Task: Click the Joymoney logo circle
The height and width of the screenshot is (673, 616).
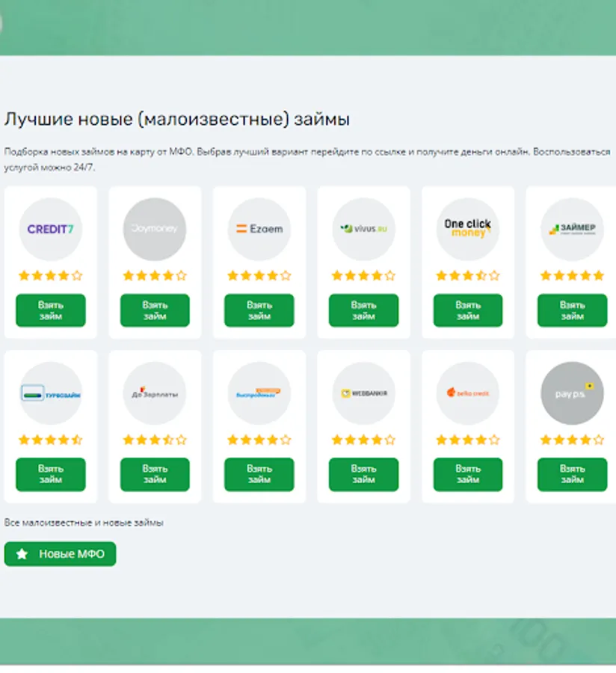Action: [155, 230]
